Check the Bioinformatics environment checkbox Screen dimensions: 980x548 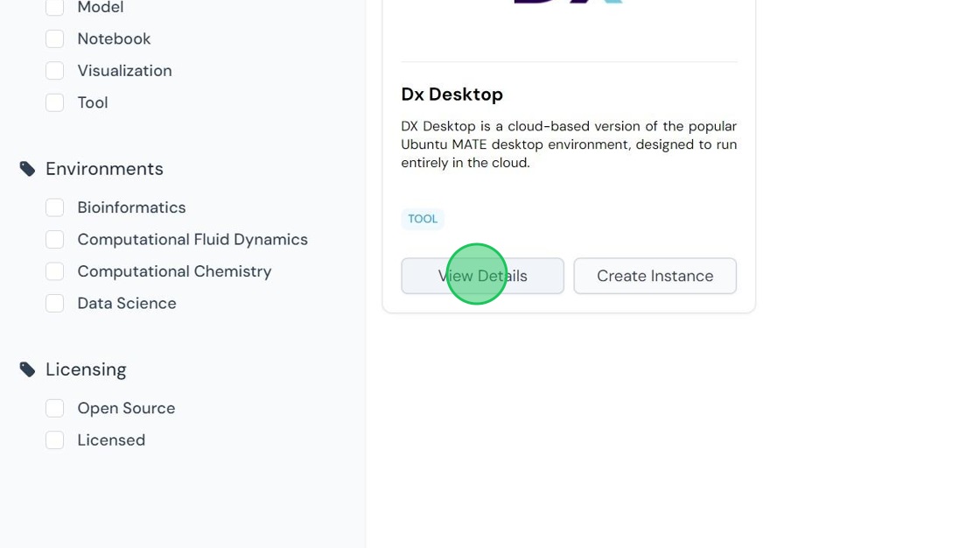(x=54, y=207)
